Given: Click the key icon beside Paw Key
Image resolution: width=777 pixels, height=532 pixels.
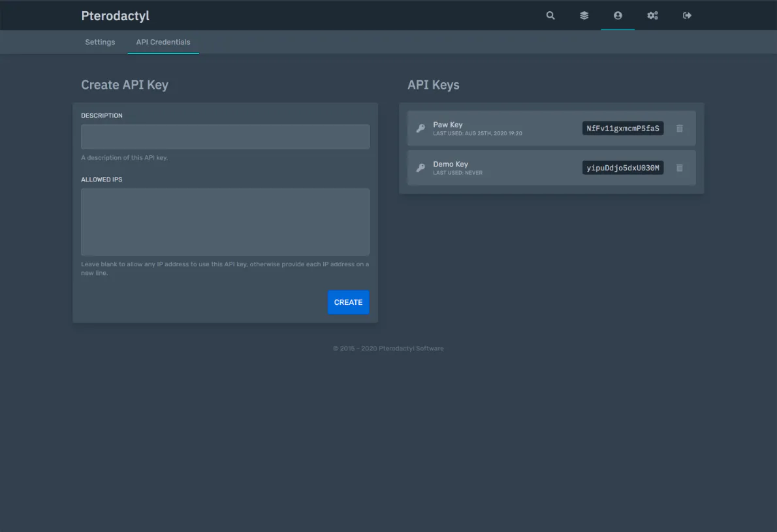Looking at the screenshot, I should (420, 129).
